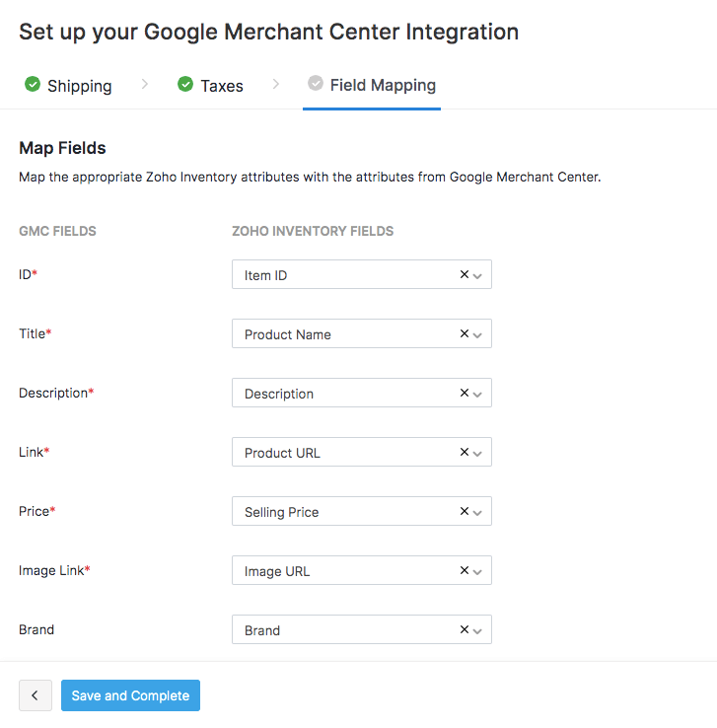The width and height of the screenshot is (717, 728).
Task: Clear the Product URL selection with X
Action: pos(464,453)
